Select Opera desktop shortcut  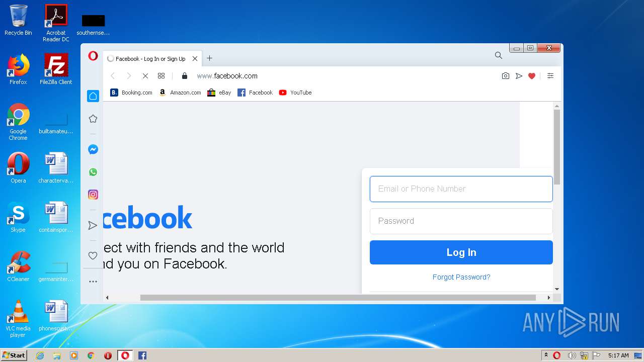coord(18,168)
